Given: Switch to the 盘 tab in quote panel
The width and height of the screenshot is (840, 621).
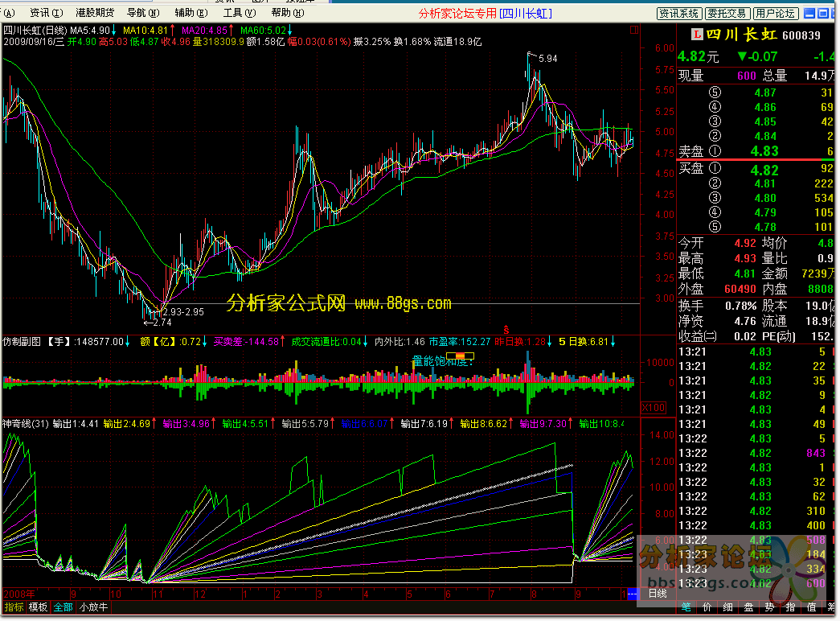Looking at the screenshot, I should [749, 607].
